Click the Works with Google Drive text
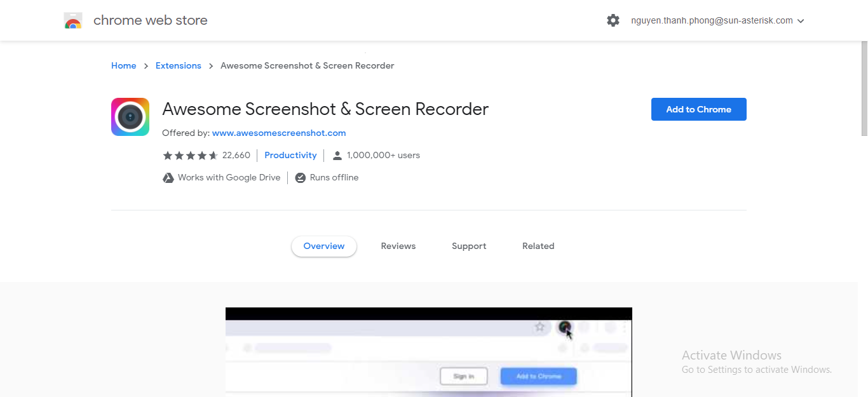The width and height of the screenshot is (868, 397). [x=229, y=177]
